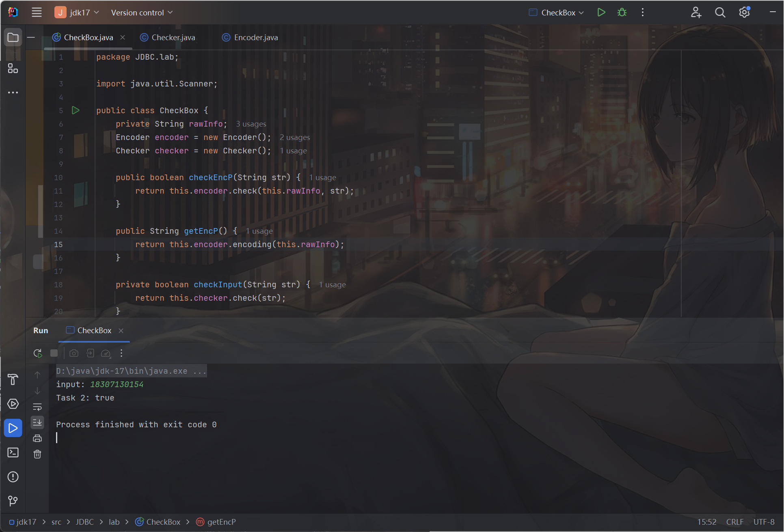Toggle the Project folder tool window

[13, 38]
